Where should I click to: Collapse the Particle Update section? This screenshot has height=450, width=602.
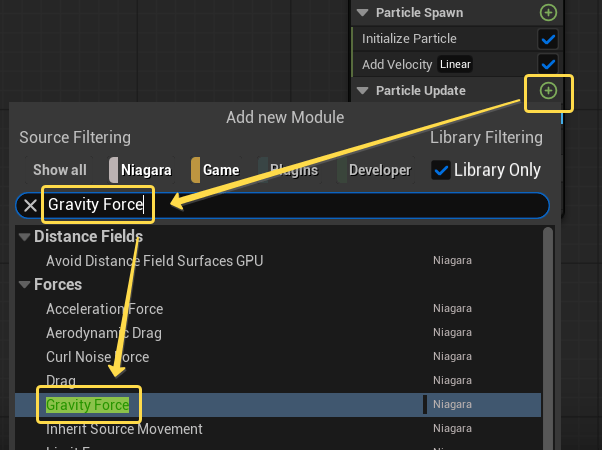(x=362, y=91)
